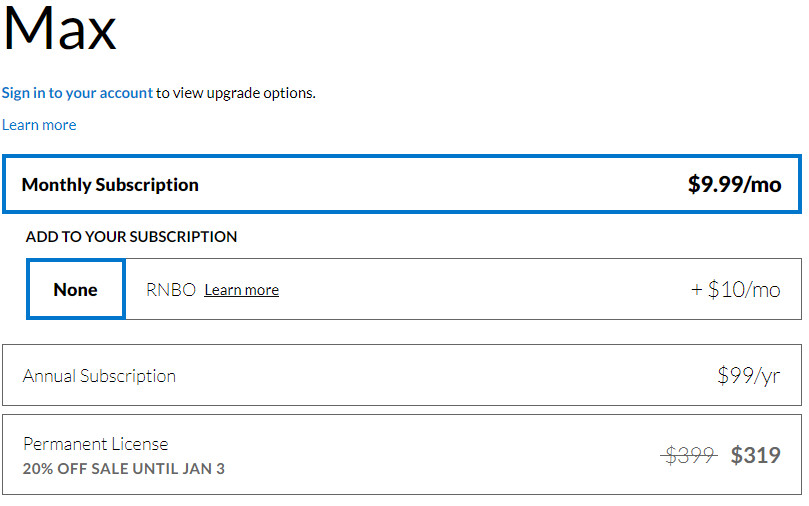Select the Permanent License option
The image size is (809, 506).
click(x=96, y=444)
